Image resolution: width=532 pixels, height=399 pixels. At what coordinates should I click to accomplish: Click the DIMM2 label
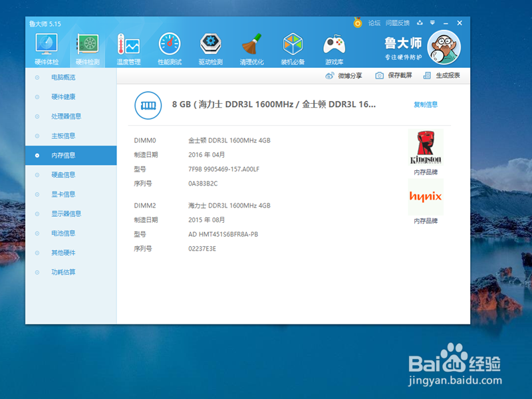tap(145, 205)
